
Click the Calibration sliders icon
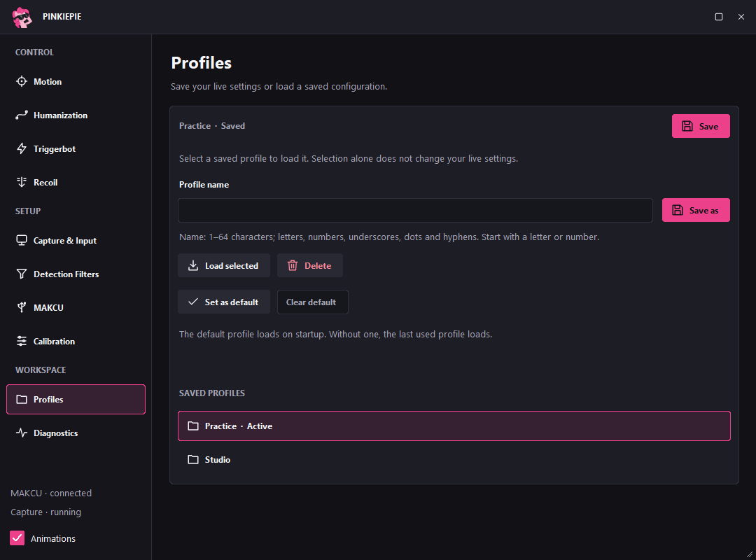[22, 341]
